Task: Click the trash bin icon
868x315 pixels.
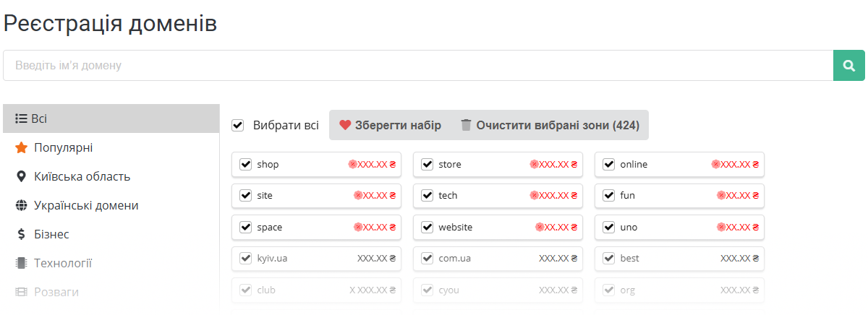Action: pyautogui.click(x=467, y=125)
